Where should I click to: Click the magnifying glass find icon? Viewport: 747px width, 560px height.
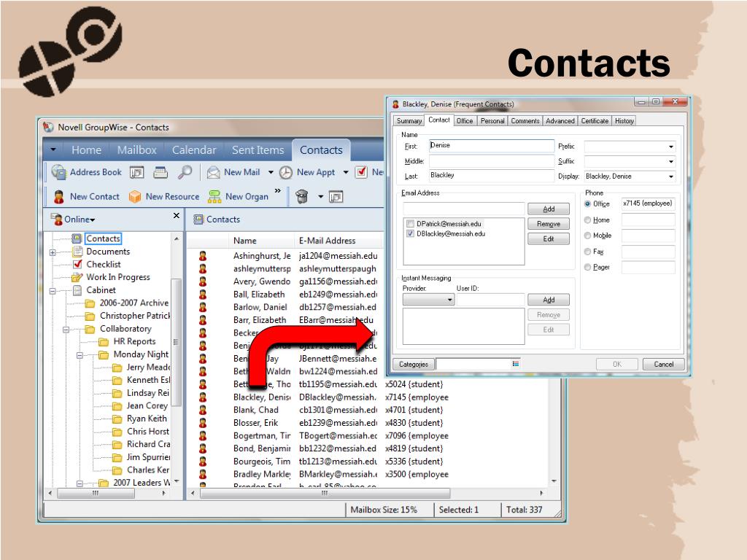185,172
